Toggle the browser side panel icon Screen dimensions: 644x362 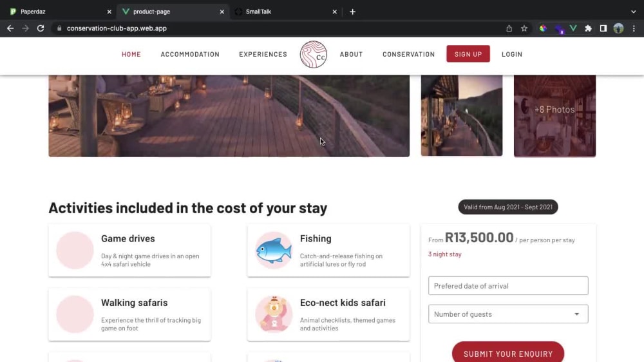[x=603, y=28]
